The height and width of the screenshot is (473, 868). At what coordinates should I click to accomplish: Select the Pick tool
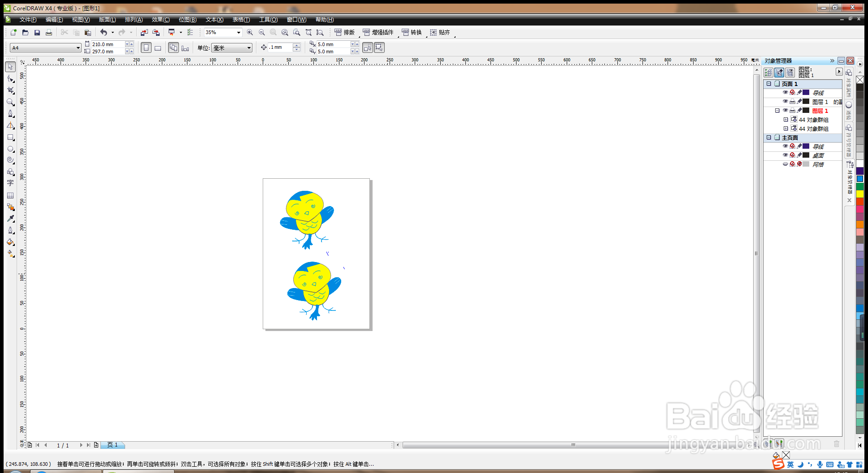10,67
